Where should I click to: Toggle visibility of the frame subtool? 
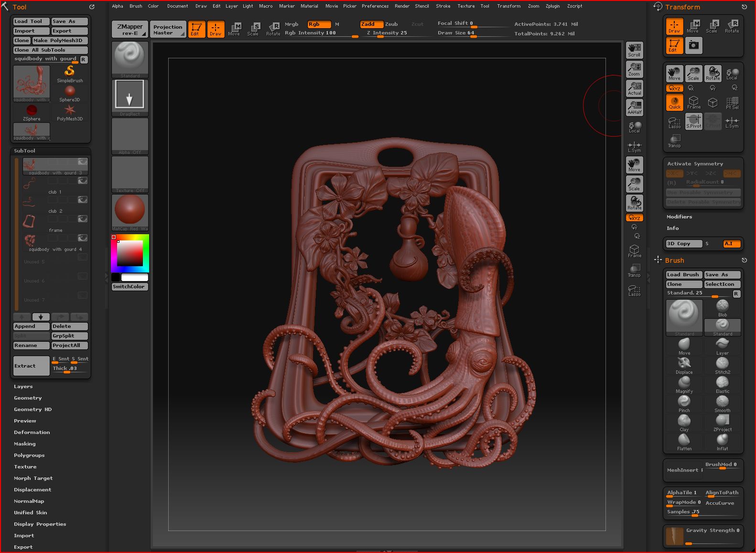pyautogui.click(x=83, y=219)
